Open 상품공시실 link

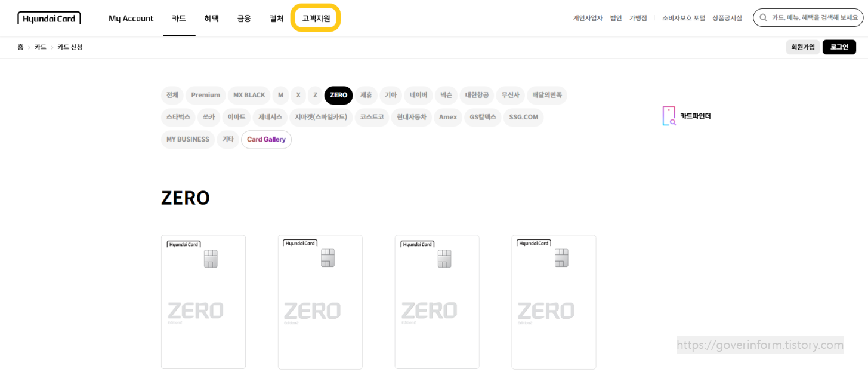click(727, 18)
